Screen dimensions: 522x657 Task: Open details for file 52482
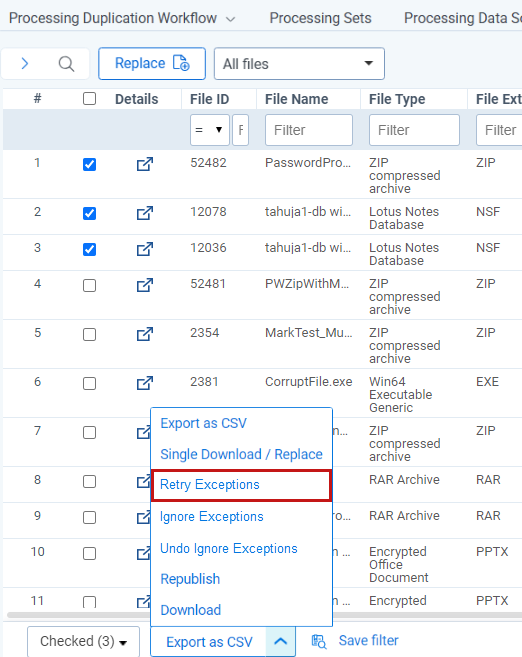(x=145, y=164)
